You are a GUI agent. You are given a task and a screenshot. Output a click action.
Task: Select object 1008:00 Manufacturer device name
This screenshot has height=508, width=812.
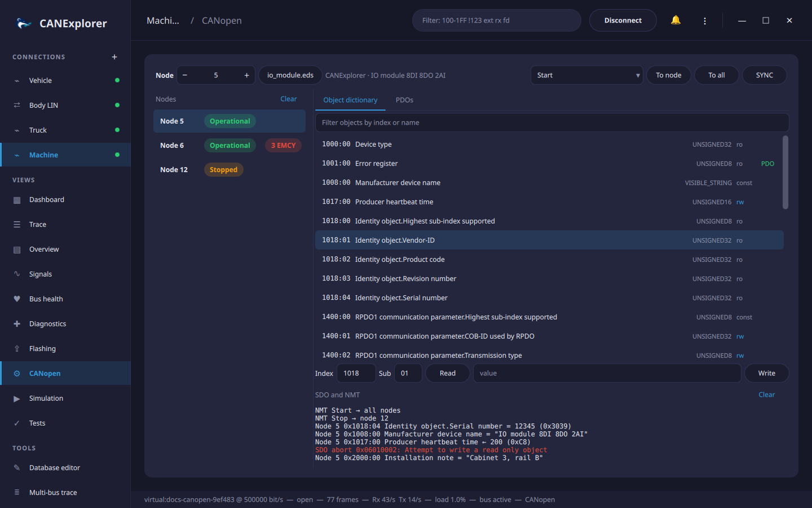[549, 183]
